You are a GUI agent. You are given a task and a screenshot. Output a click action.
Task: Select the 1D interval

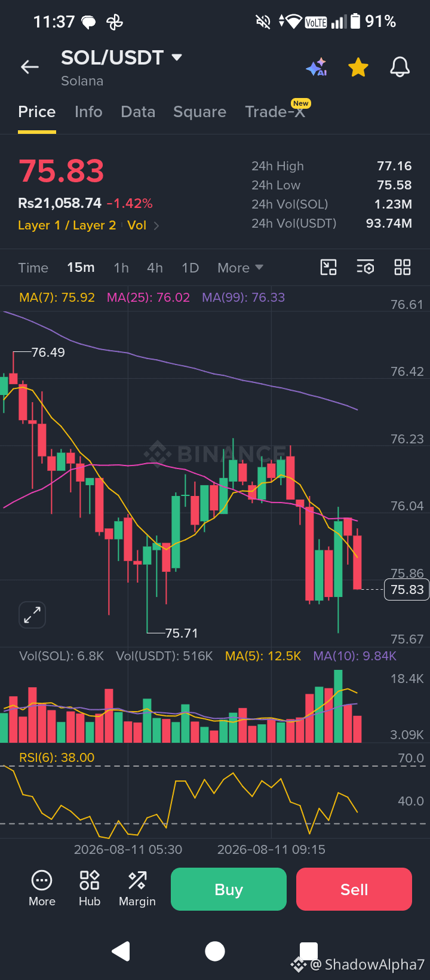tap(191, 268)
